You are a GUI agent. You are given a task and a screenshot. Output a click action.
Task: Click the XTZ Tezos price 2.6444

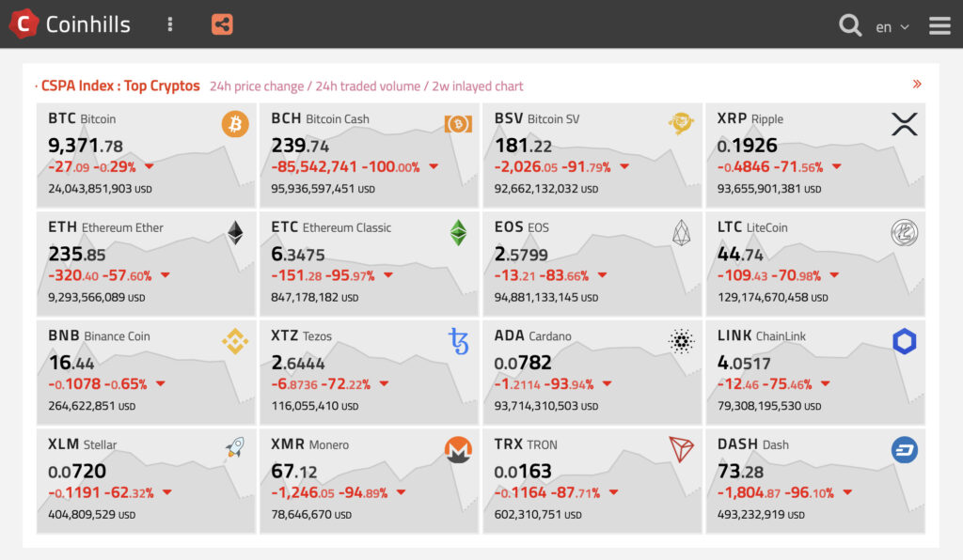point(298,363)
